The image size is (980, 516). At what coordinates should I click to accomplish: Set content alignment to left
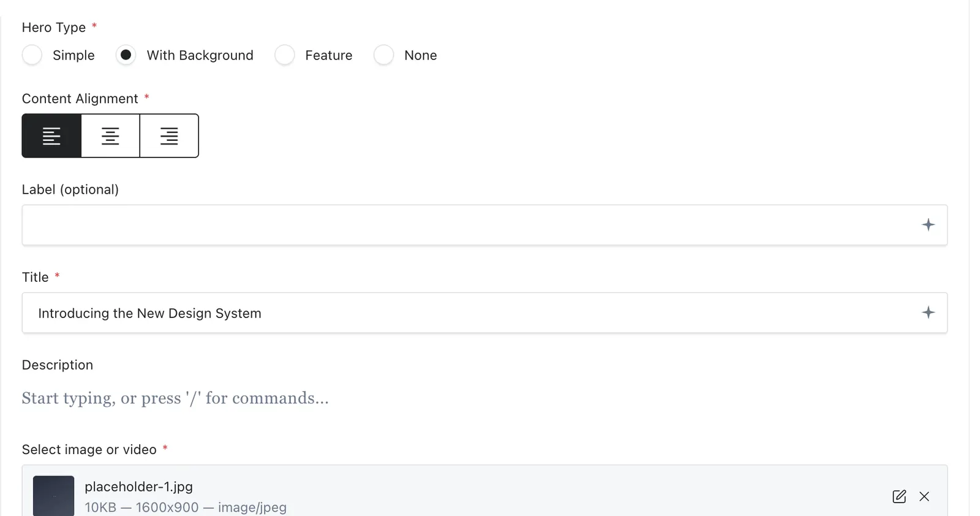(51, 135)
